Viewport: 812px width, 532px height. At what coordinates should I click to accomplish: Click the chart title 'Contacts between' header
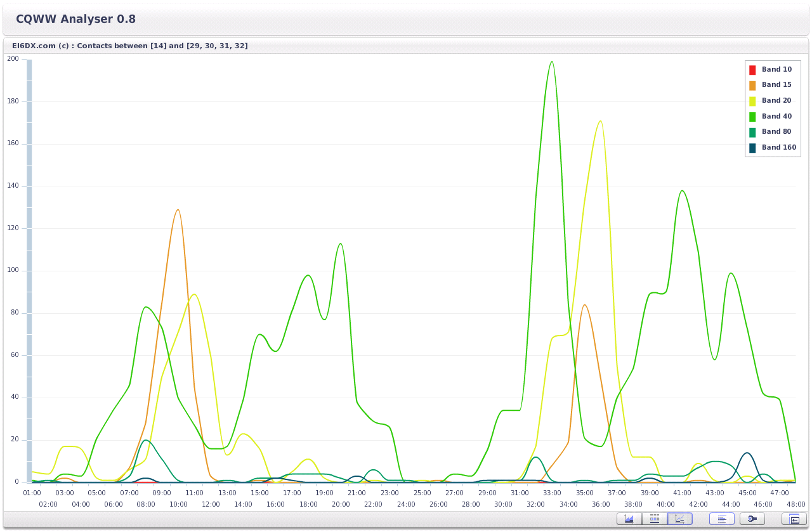click(x=130, y=46)
